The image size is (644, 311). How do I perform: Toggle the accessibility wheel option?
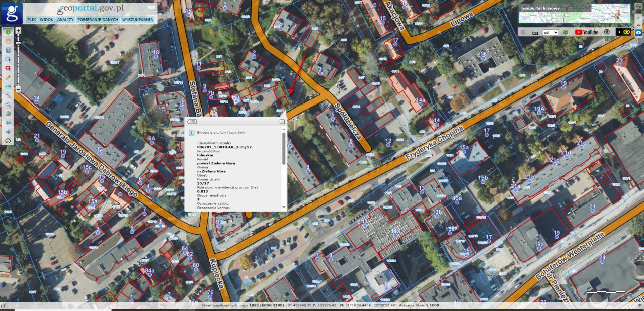click(x=607, y=32)
